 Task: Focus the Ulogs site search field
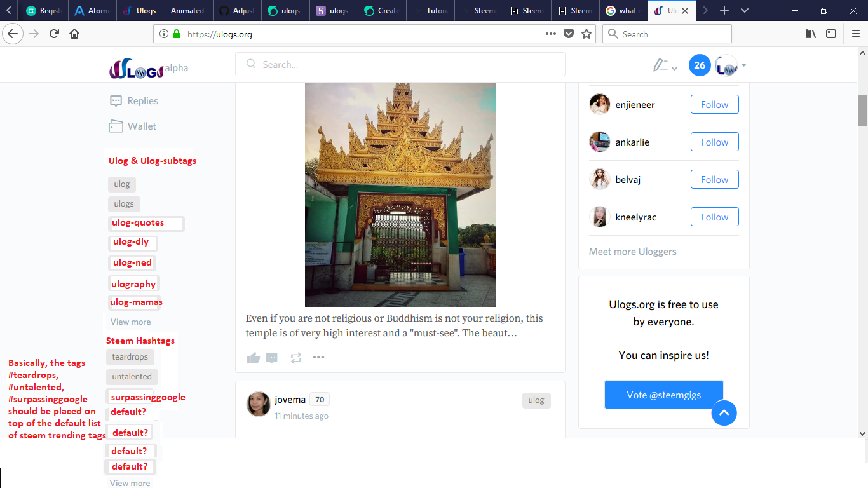coord(400,64)
